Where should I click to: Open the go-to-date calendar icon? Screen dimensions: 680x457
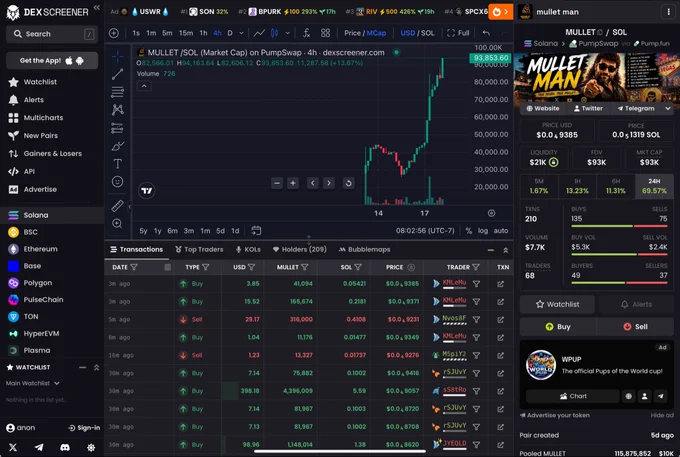click(256, 231)
